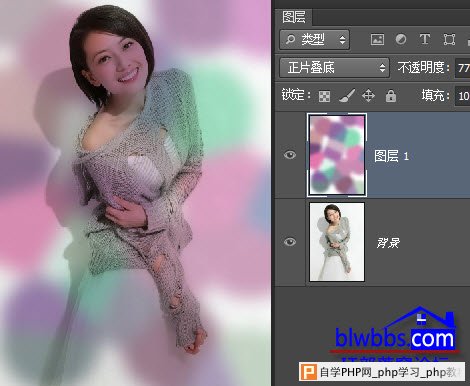
Task: Open the 正片叠底 blend mode dropdown
Action: click(334, 68)
